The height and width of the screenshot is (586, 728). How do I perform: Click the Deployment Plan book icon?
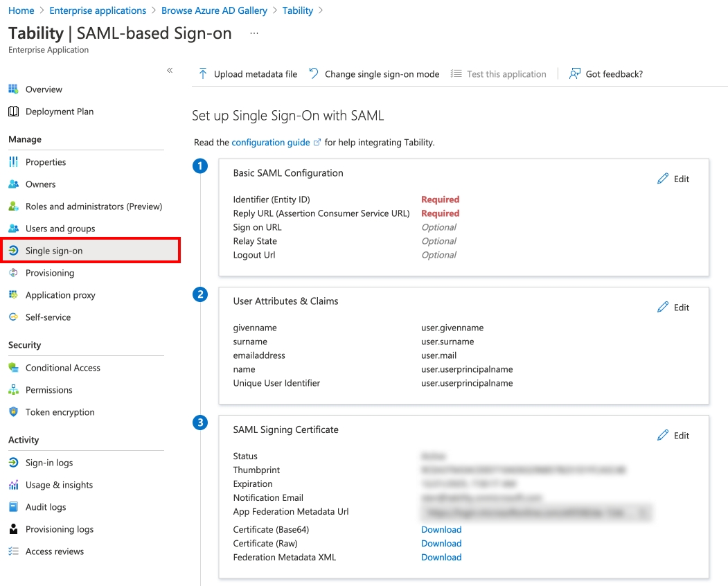pyautogui.click(x=13, y=112)
